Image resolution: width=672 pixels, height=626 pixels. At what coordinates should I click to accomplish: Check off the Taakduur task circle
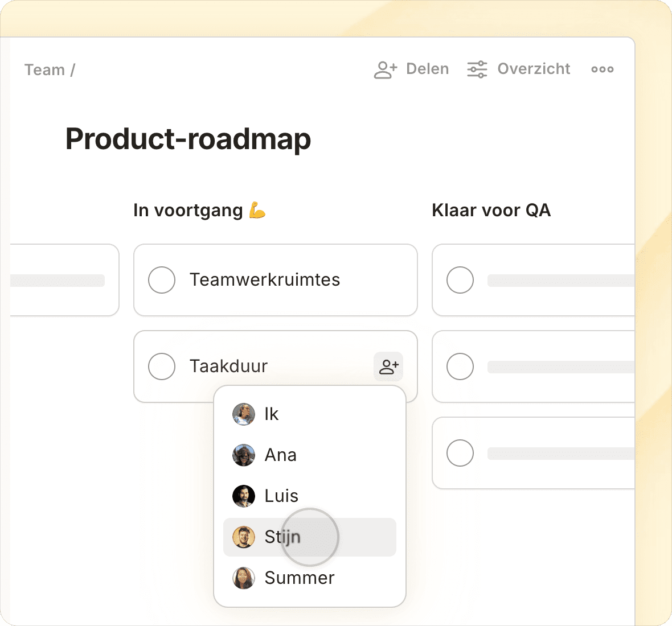click(x=162, y=366)
